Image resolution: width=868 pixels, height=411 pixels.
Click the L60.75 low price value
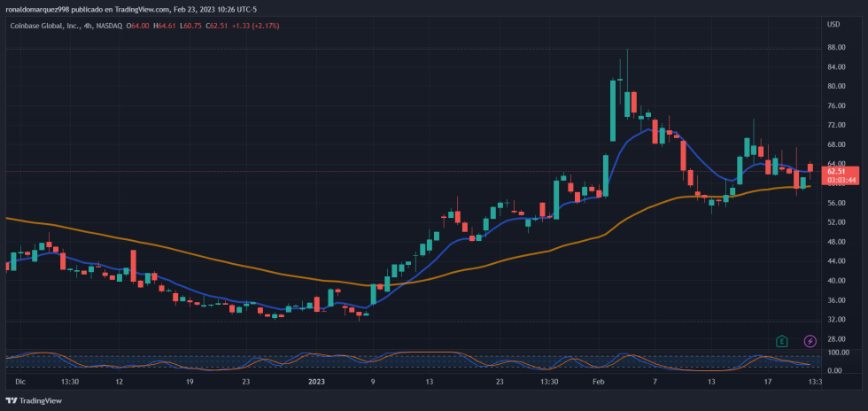click(x=190, y=26)
